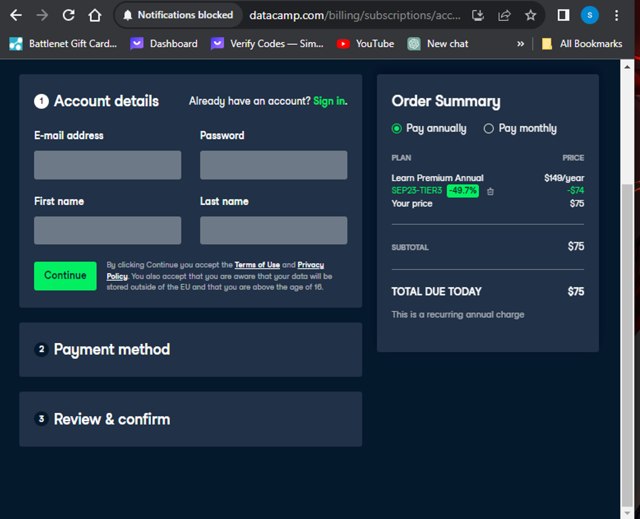Click the SUBTOTAL label
The height and width of the screenshot is (519, 640).
click(410, 247)
